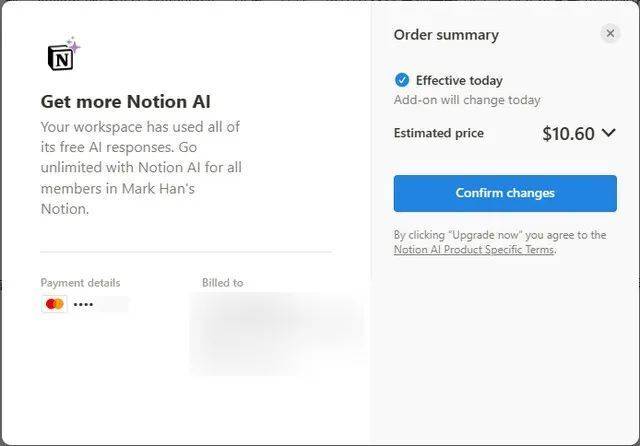640x446 pixels.
Task: Click the $10.60 price amount
Action: [x=568, y=133]
